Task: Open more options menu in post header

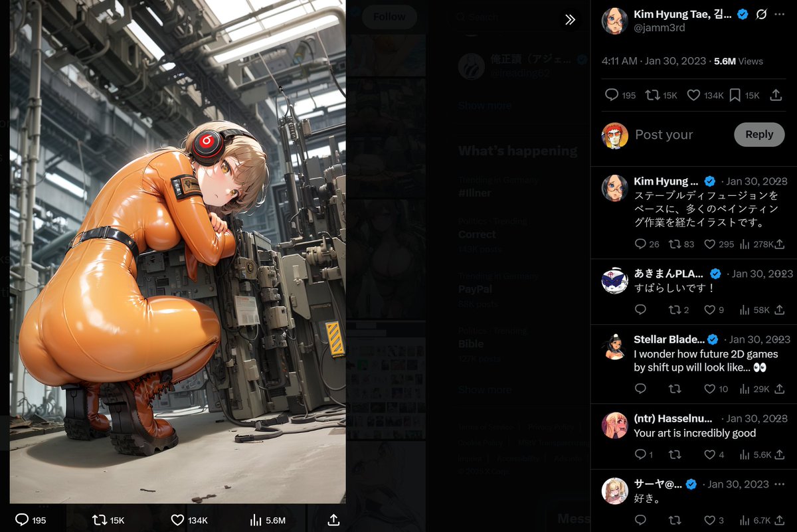Action: [780, 14]
